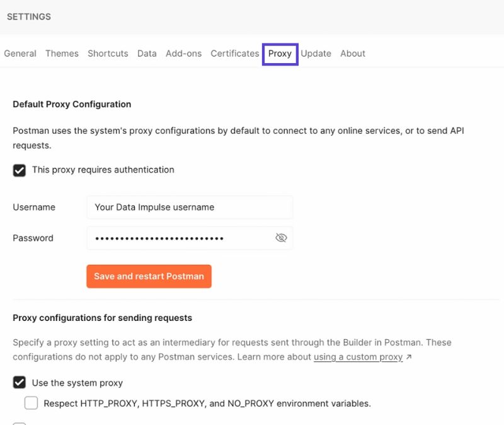Image resolution: width=504 pixels, height=425 pixels.
Task: Open the General settings tab
Action: pos(20,54)
